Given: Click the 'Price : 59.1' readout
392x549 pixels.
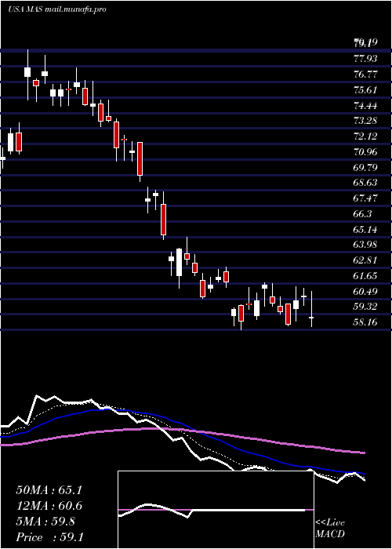Looking at the screenshot, I should [x=49, y=537].
